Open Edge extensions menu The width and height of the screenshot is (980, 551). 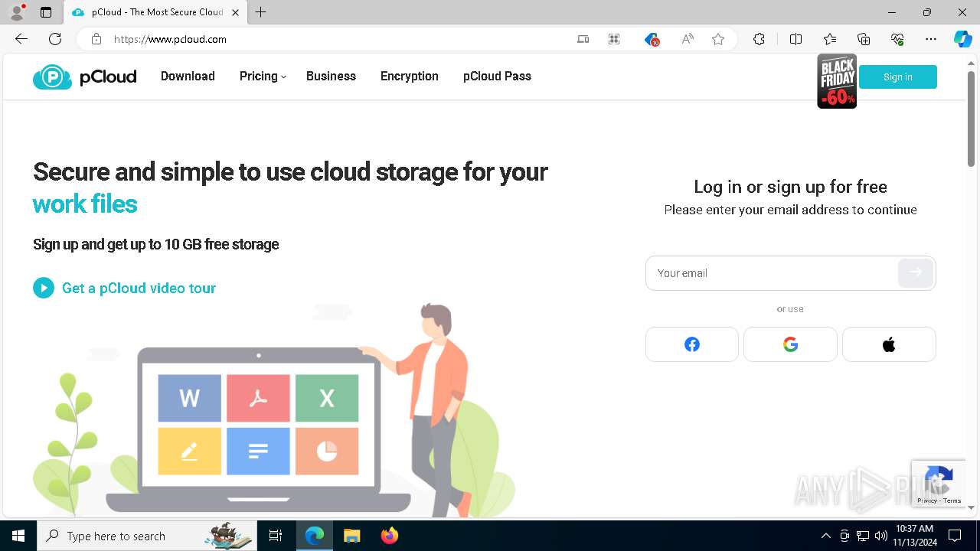759,39
